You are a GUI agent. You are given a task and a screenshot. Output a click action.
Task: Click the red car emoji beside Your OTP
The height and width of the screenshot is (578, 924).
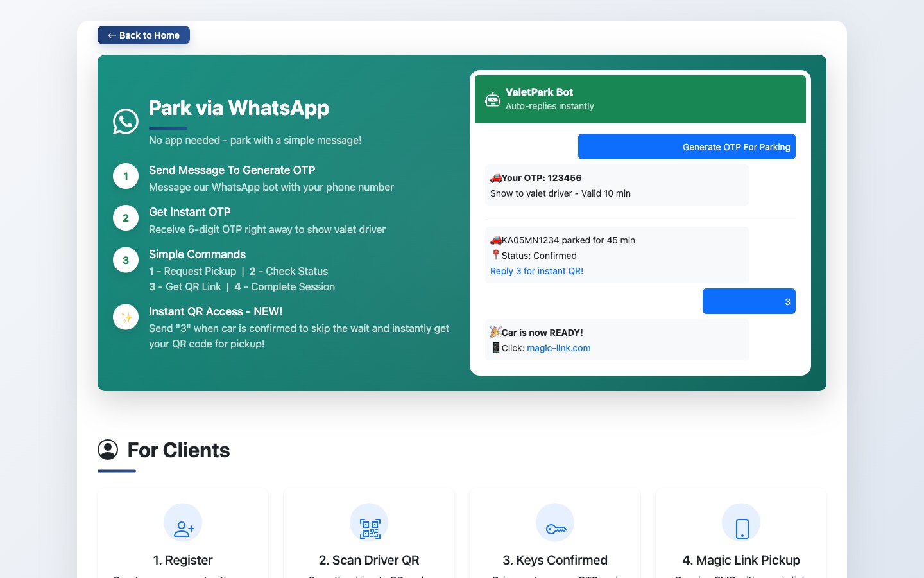pyautogui.click(x=496, y=178)
